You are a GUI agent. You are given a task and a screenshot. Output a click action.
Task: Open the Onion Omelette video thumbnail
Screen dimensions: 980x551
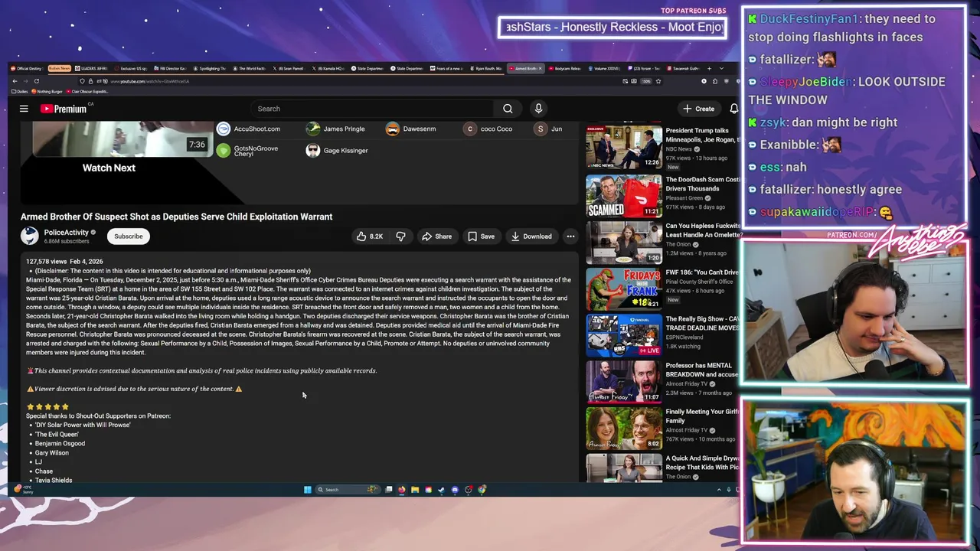coord(624,243)
